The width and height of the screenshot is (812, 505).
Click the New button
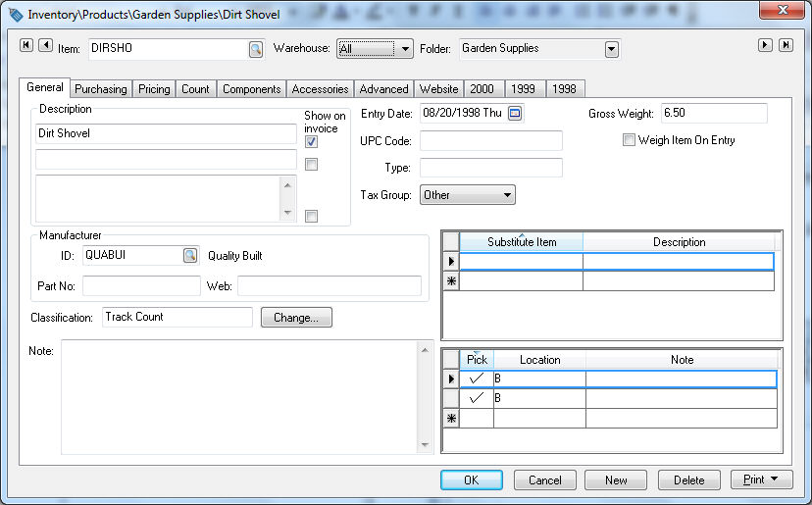tap(616, 480)
